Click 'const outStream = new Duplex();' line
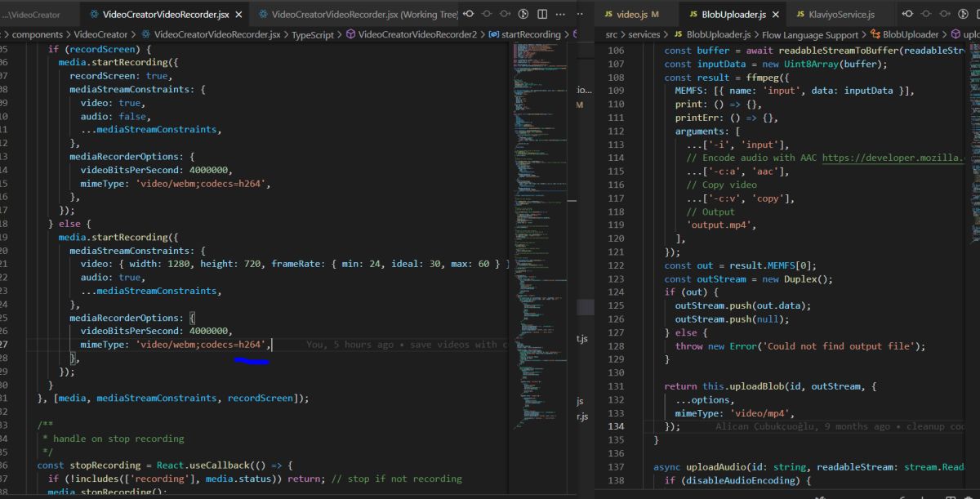The width and height of the screenshot is (980, 499). tap(749, 278)
